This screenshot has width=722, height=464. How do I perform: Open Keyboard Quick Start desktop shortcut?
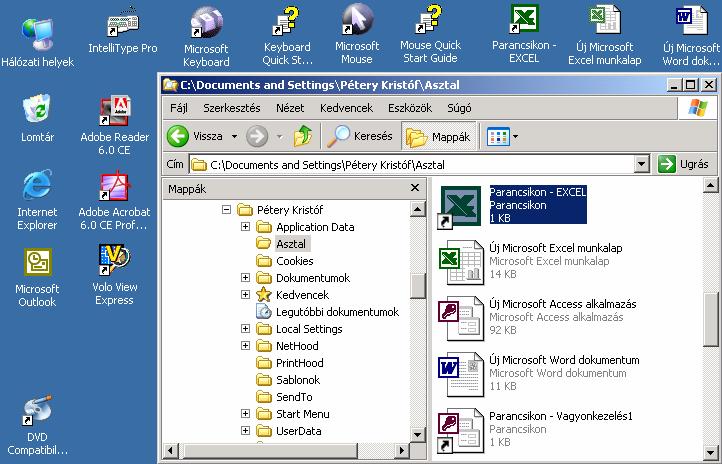pyautogui.click(x=287, y=37)
